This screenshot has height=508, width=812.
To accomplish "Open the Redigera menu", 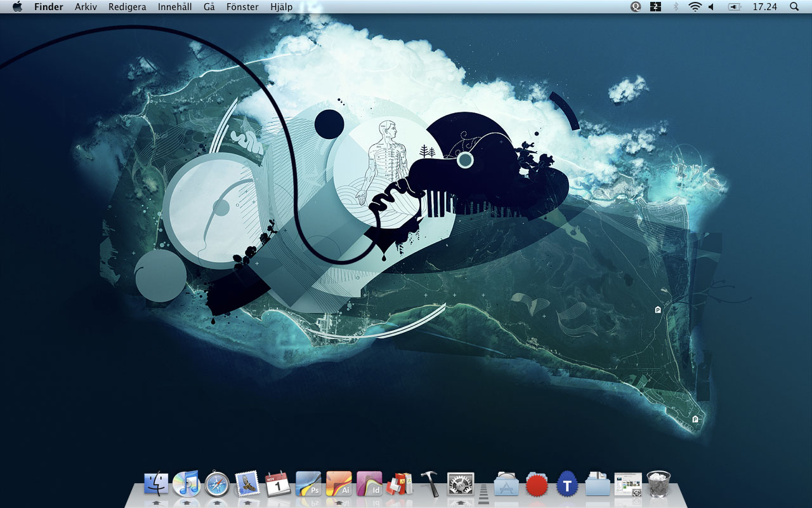I will tap(127, 7).
